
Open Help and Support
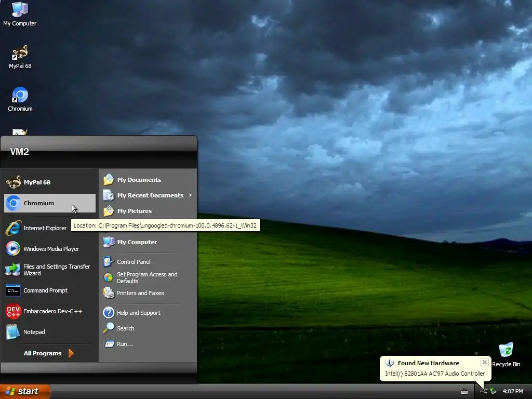[x=148, y=312]
